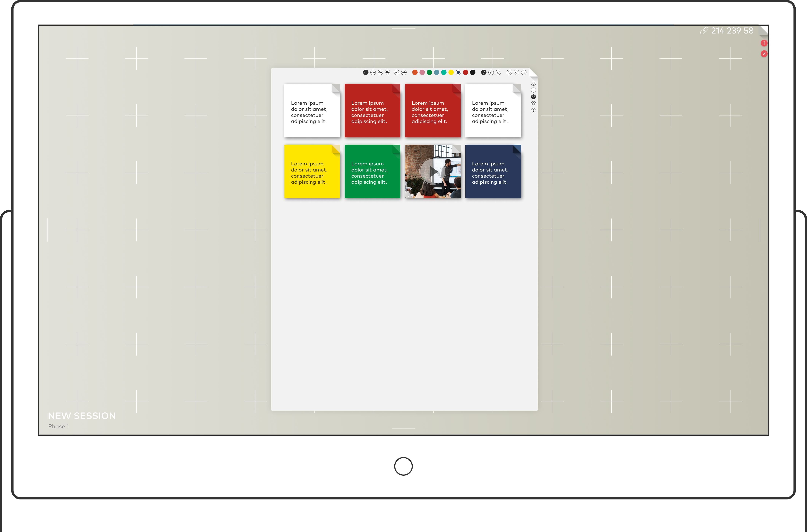Select the green sticky note
Image resolution: width=807 pixels, height=532 pixels.
point(372,171)
